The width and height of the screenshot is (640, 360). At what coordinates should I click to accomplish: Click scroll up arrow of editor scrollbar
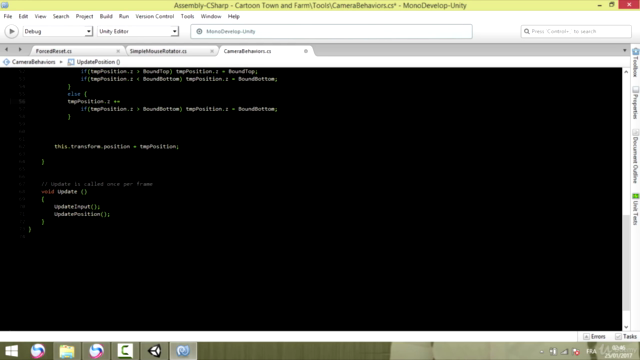(x=626, y=72)
